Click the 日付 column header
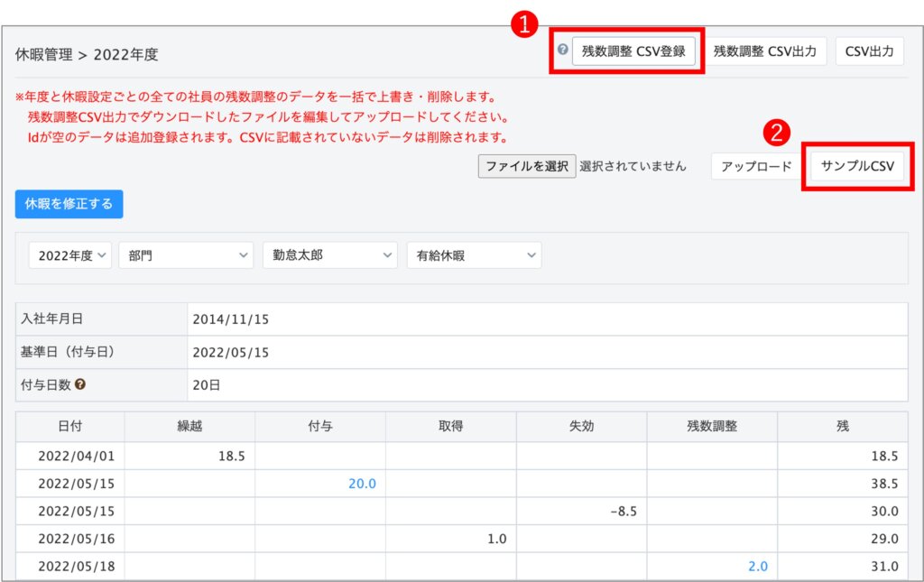 [x=70, y=427]
